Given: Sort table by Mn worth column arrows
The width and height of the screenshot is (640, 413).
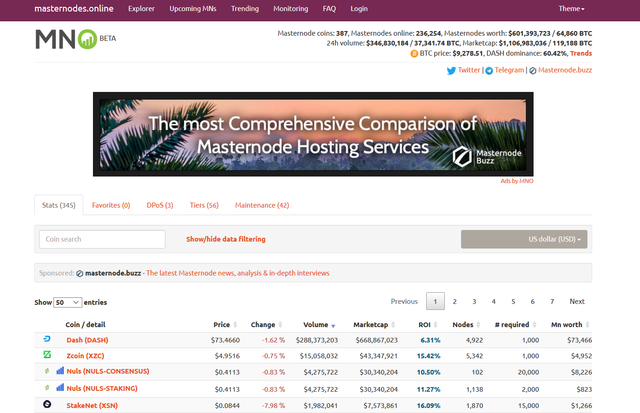Looking at the screenshot, I should pyautogui.click(x=587, y=325).
